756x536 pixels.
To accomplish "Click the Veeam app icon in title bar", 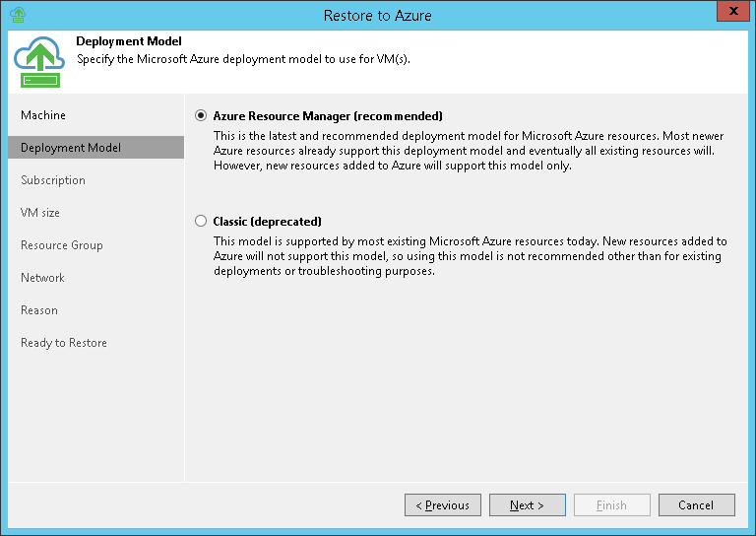I will point(17,15).
